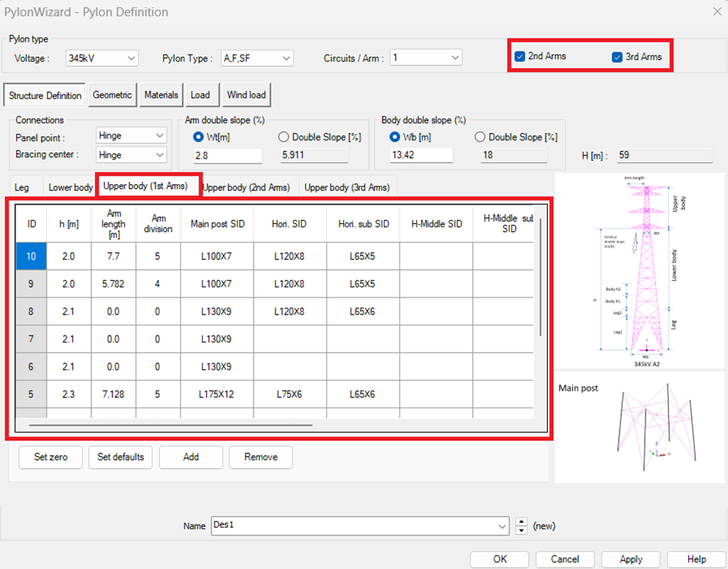Switch to the Wind load tab

click(x=246, y=95)
